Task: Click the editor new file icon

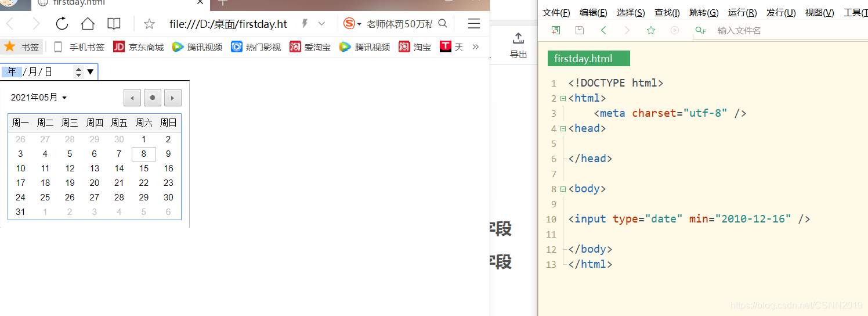Action: [556, 30]
